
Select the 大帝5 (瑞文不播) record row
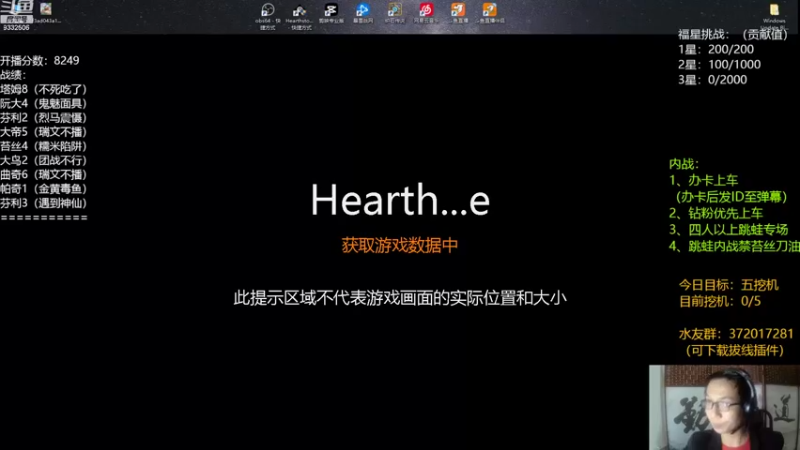(x=44, y=132)
